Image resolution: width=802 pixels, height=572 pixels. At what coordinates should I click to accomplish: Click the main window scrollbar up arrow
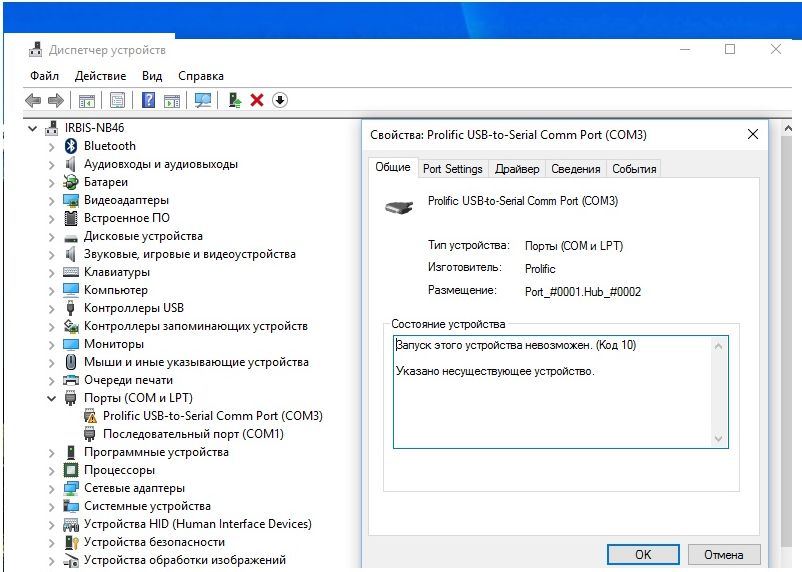788,128
